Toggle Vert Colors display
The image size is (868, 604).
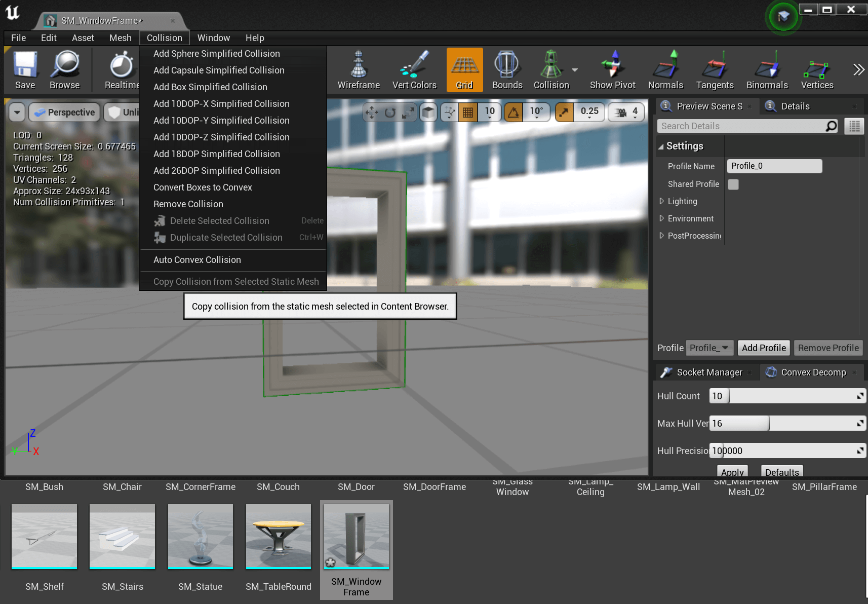point(414,70)
